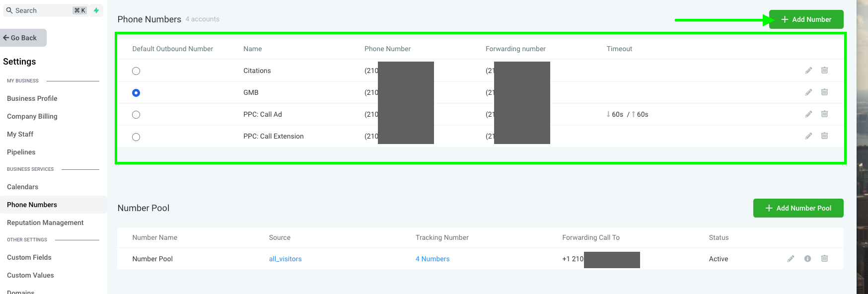Open Business Profile settings
868x294 pixels.
click(x=32, y=98)
